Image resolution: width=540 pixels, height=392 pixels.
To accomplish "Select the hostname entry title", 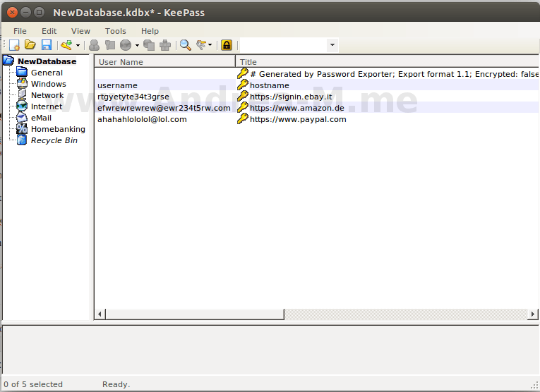I will (x=270, y=85).
